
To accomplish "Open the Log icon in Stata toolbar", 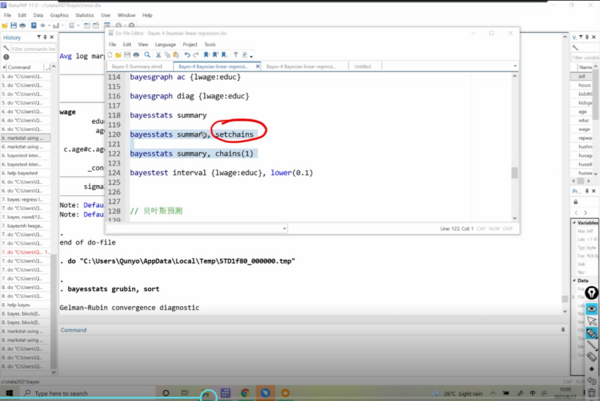I will click(x=34, y=26).
